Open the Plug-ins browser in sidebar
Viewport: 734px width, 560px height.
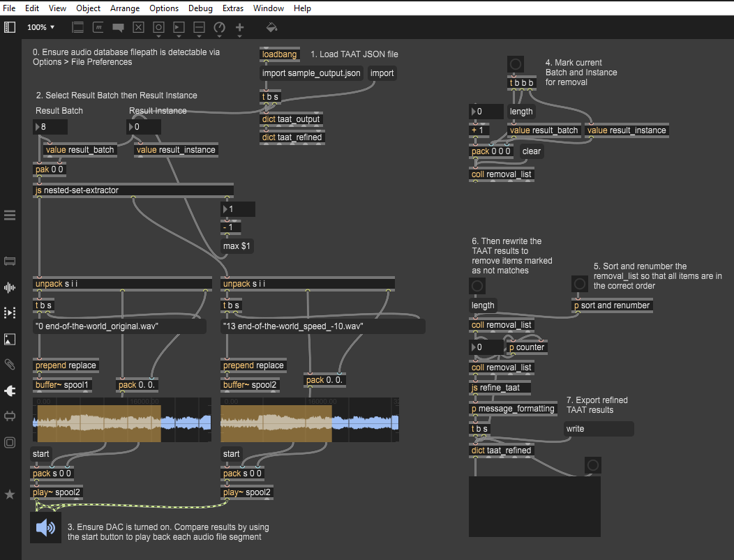[10, 391]
